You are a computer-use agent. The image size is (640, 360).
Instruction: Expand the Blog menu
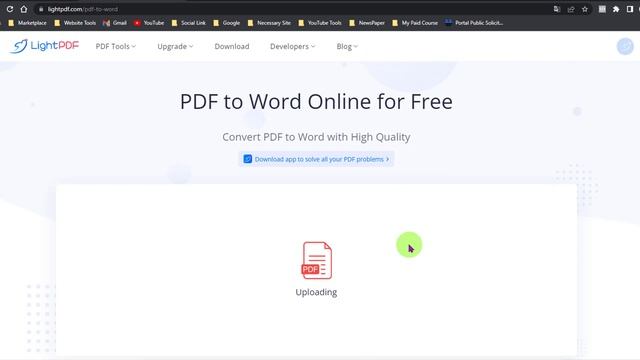[x=347, y=47]
